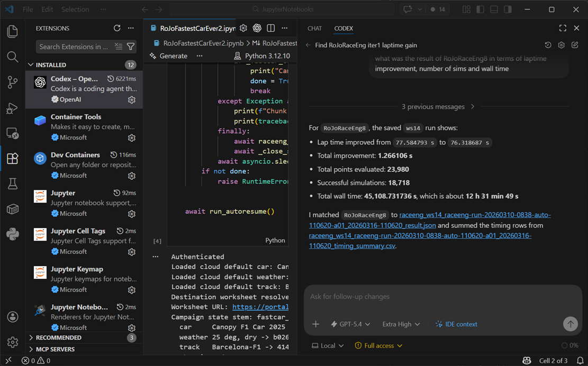Viewport: 588px width, 366px height.
Task: Open the Testing flask icon
Action: [12, 184]
